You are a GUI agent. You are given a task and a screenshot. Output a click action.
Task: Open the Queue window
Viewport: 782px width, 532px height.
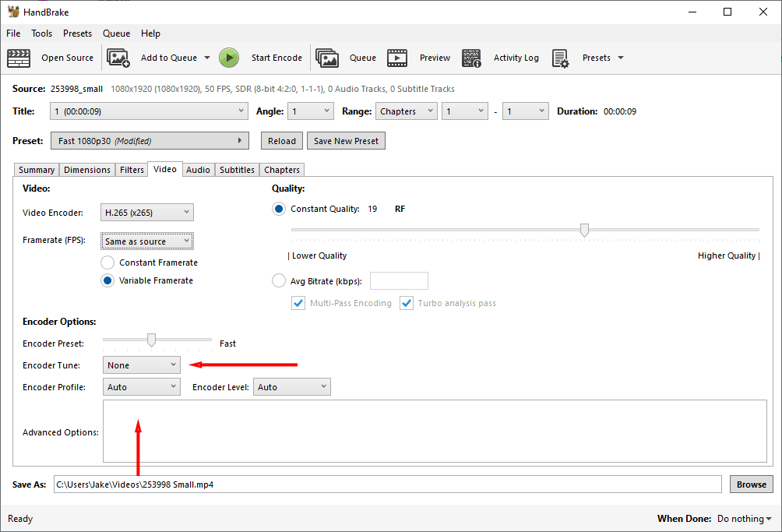327,58
